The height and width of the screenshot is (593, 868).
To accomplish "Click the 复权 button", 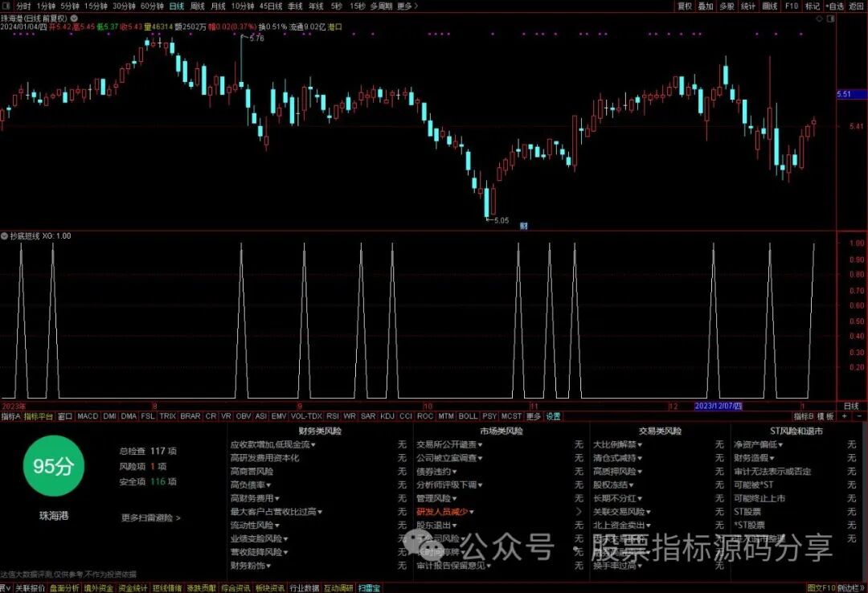I will [685, 6].
